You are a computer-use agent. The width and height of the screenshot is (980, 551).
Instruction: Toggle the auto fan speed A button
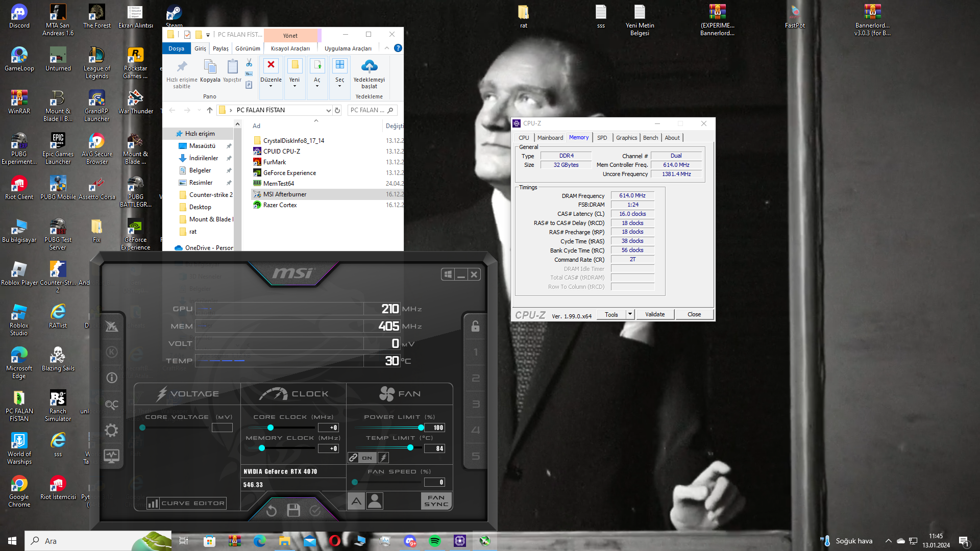[356, 501]
